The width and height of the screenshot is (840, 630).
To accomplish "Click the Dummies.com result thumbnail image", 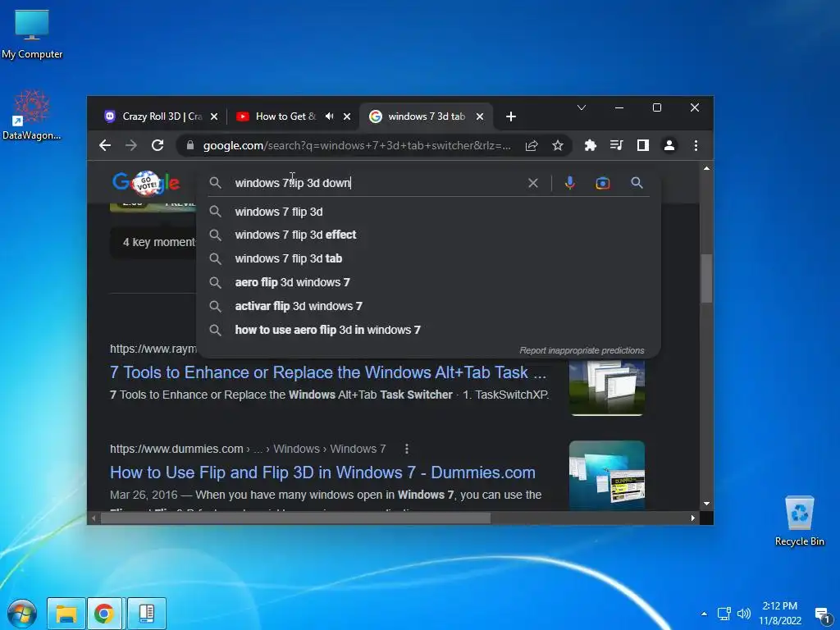I will click(x=607, y=474).
